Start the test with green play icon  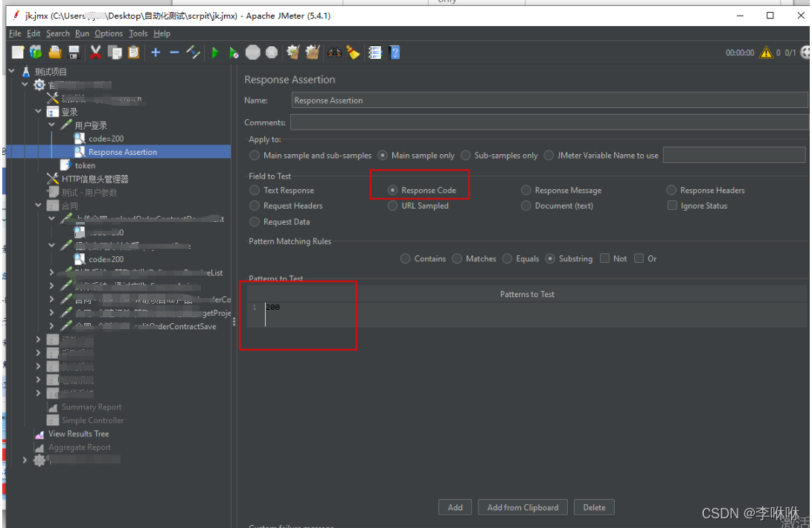(215, 52)
